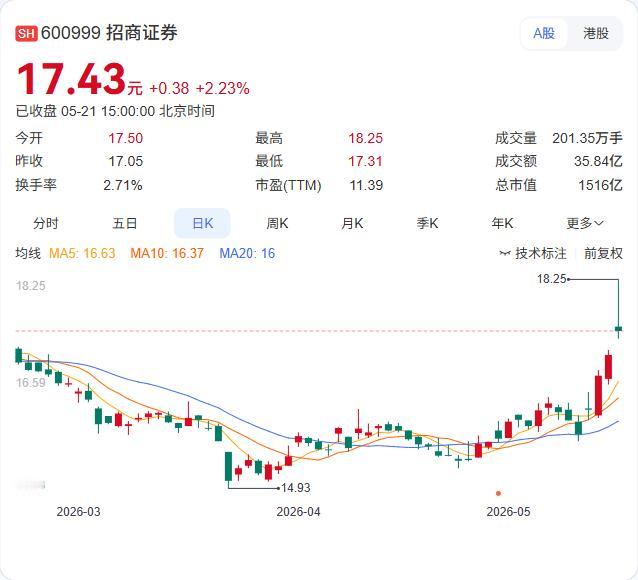Click the 今开 value 17.50
Image resolution: width=638 pixels, height=580 pixels.
point(126,138)
